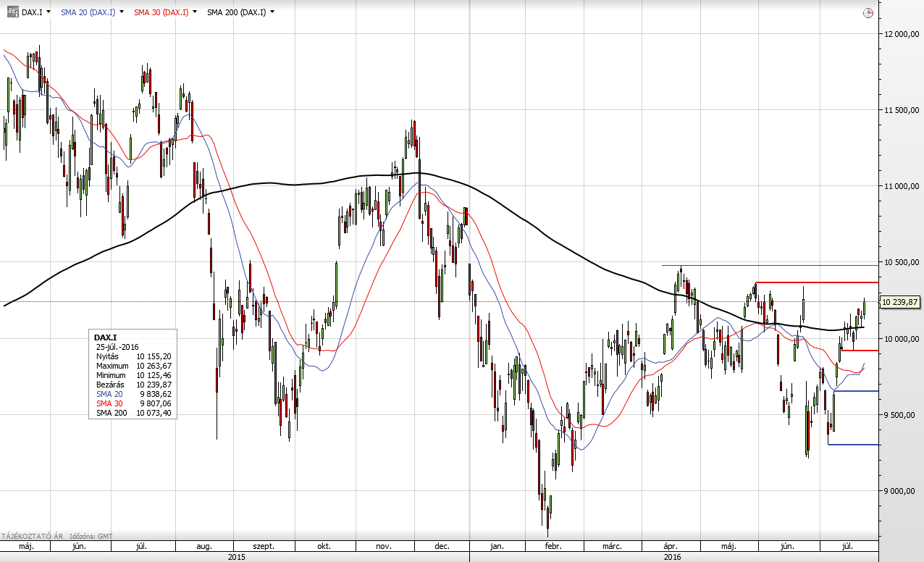Screen dimensions: 924x562
Task: Click the 11 500,00 price axis label
Action: point(901,110)
